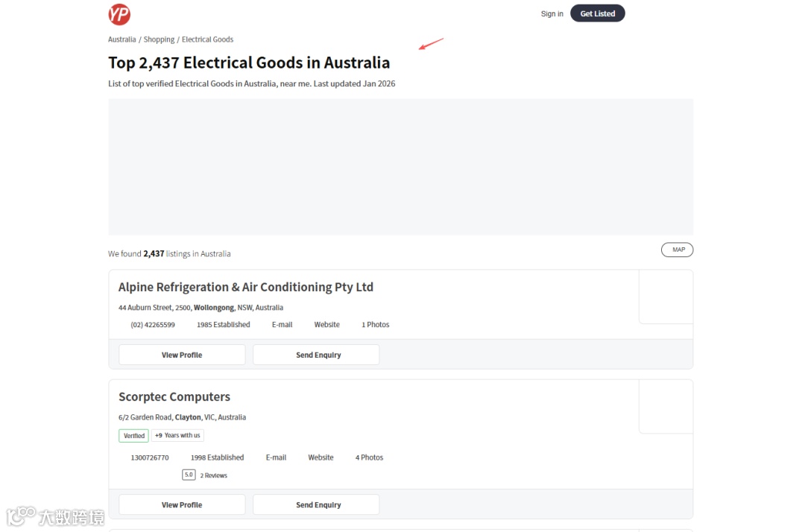Screen dimensions: 805x532
Task: Click the Scorptec Verified badge
Action: pos(133,436)
